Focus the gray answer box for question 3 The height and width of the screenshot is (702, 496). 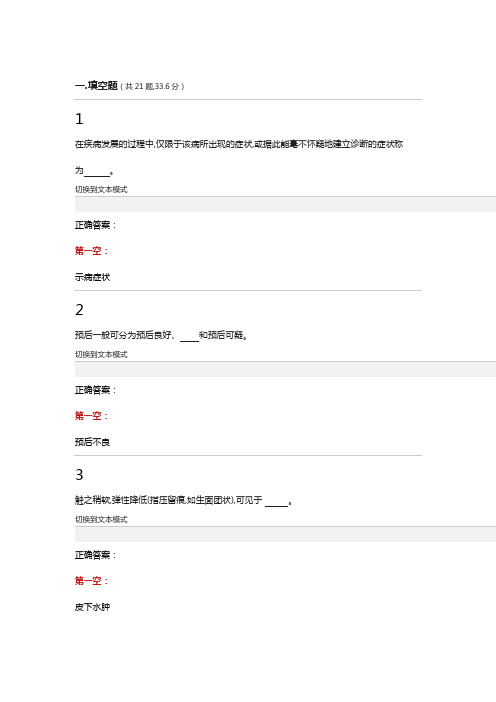pyautogui.click(x=285, y=534)
